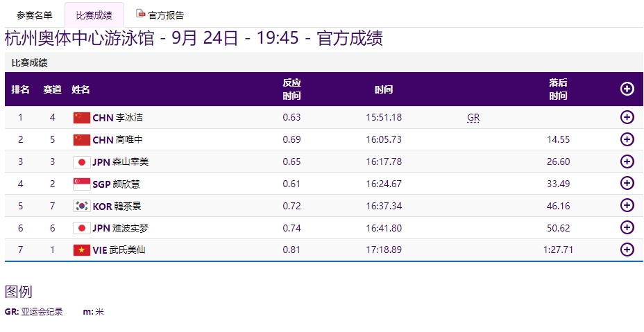This screenshot has width=644, height=332.
Task: Click the Singapore flag icon
Action: pos(81,184)
